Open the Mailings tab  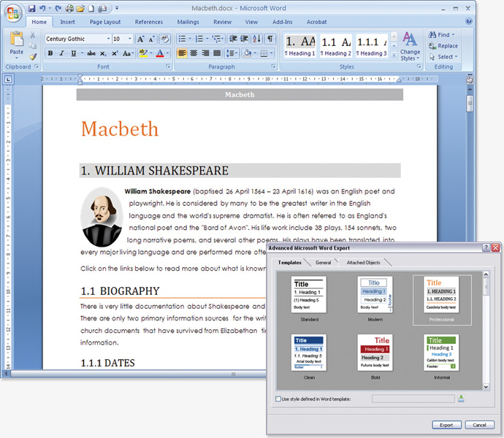188,22
